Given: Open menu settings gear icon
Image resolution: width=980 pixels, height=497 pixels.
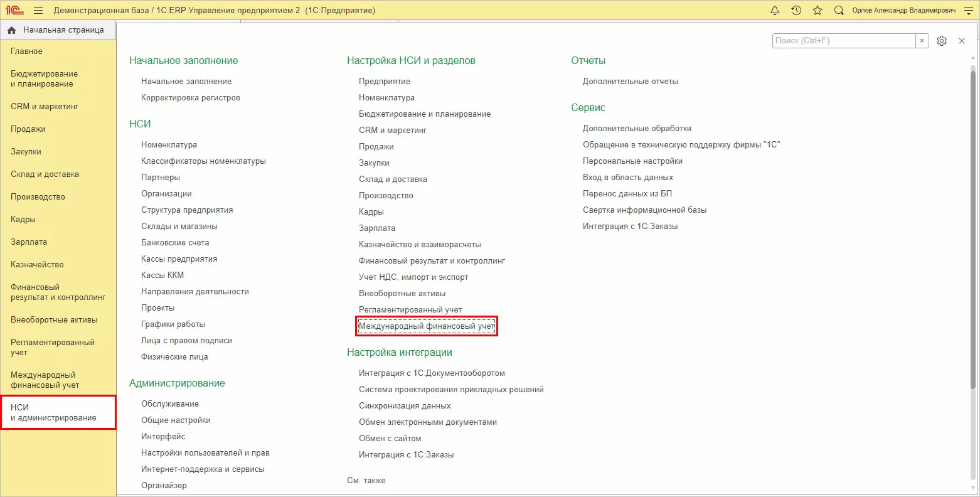Looking at the screenshot, I should [942, 41].
